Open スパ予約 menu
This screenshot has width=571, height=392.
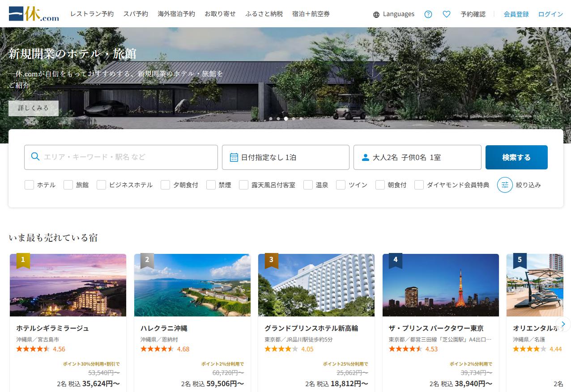(136, 14)
